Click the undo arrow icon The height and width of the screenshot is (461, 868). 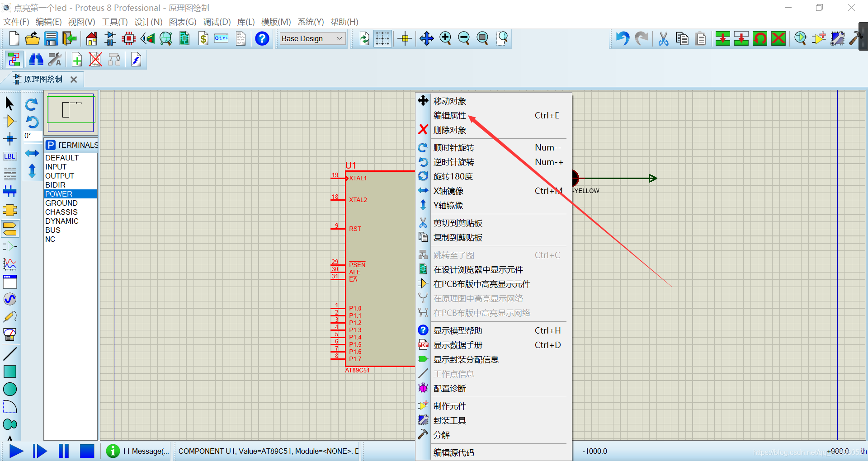[x=623, y=38]
